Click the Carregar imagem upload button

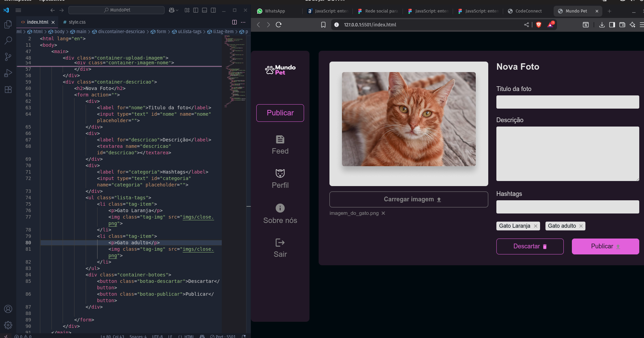click(409, 200)
